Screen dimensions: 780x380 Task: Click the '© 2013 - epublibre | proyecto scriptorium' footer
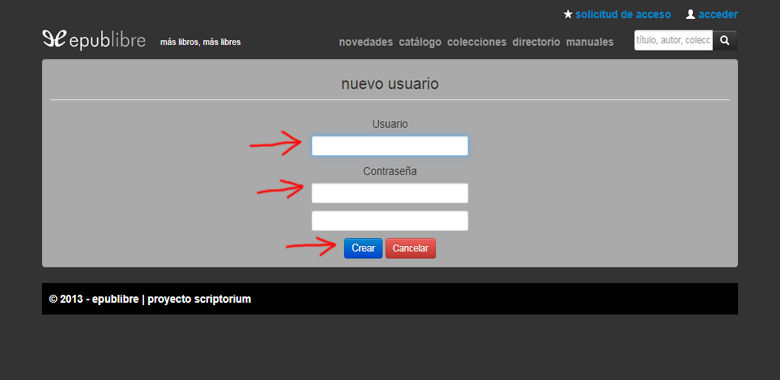150,299
